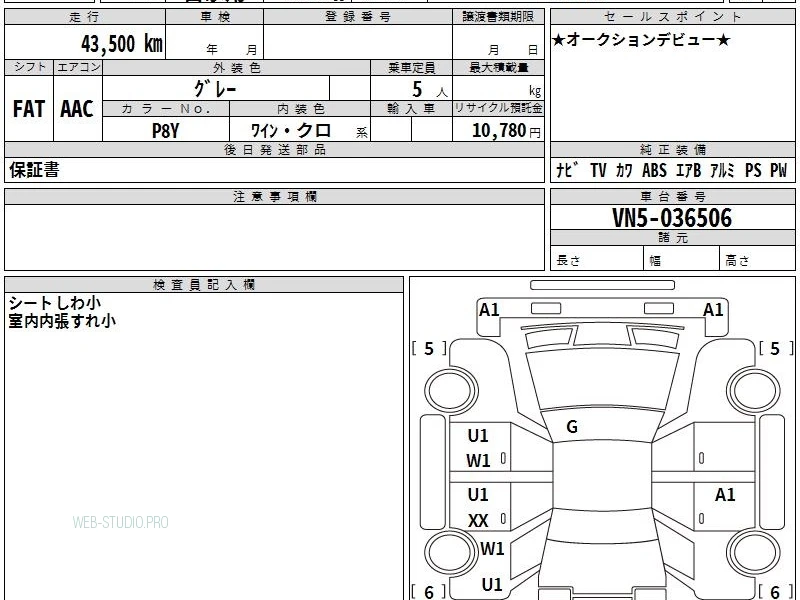Select the ★オークションデビュー★ sales point text
Screen dimensions: 800x600
(641, 40)
